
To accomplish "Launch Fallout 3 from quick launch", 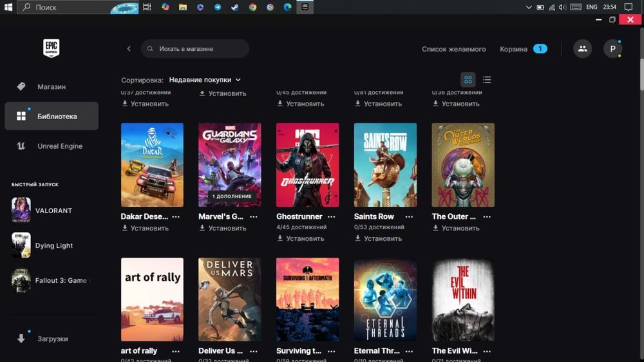I will 52,280.
